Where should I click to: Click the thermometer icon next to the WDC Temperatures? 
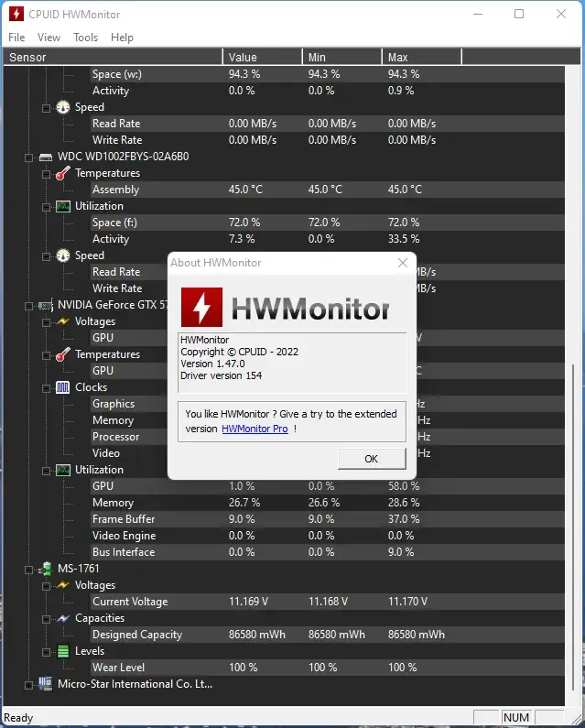[63, 173]
